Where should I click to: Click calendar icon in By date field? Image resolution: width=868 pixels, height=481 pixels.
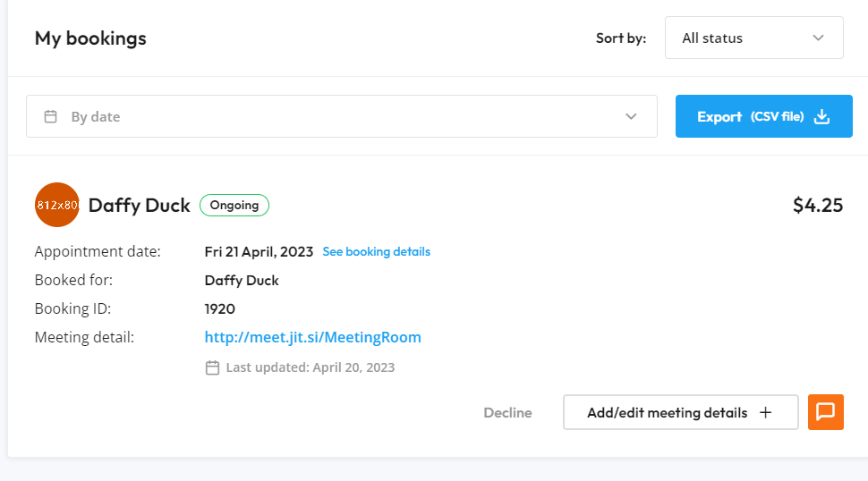[50, 116]
